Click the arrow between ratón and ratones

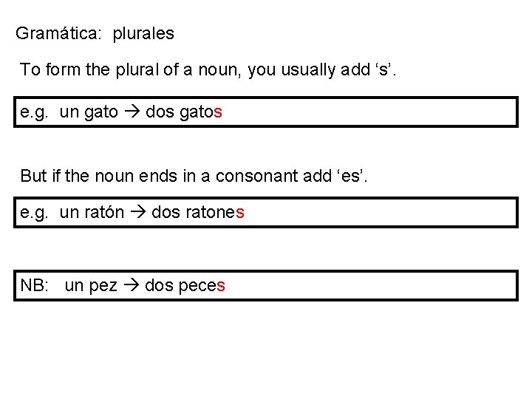(x=138, y=212)
